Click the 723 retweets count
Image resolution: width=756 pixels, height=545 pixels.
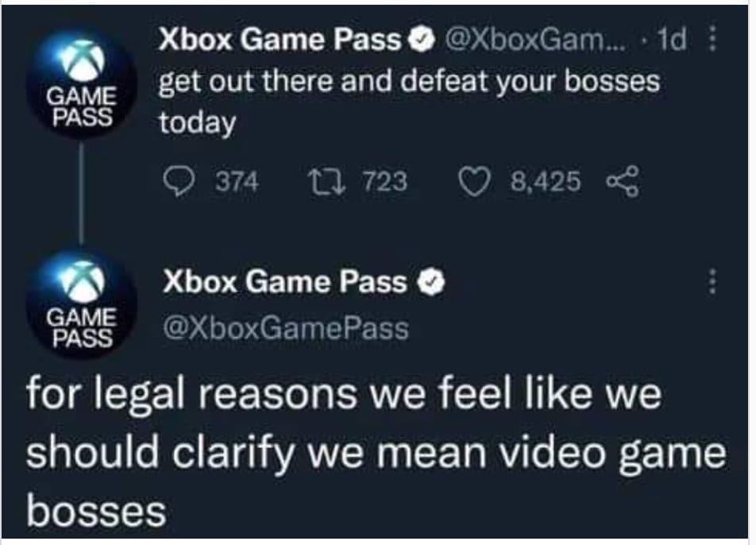(x=384, y=182)
